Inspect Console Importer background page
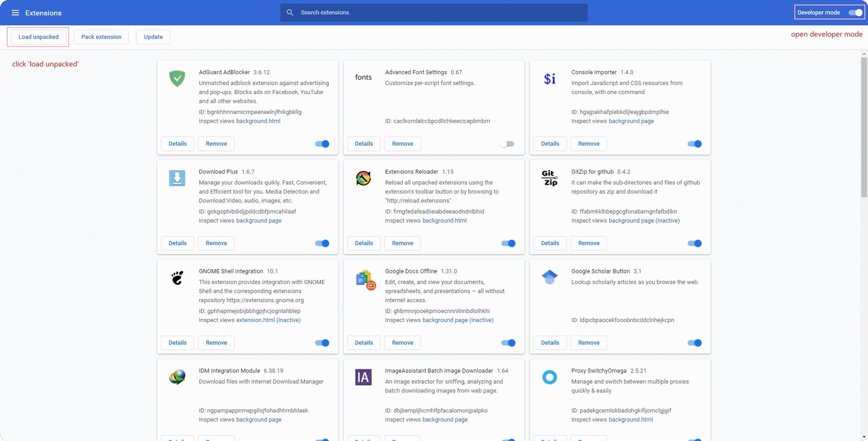Image resolution: width=868 pixels, height=441 pixels. 631,121
